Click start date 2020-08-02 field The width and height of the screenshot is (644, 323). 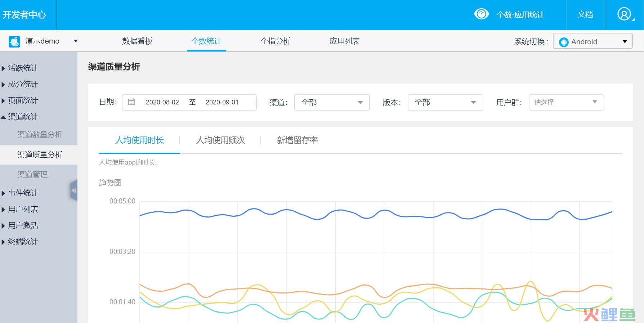(x=162, y=102)
